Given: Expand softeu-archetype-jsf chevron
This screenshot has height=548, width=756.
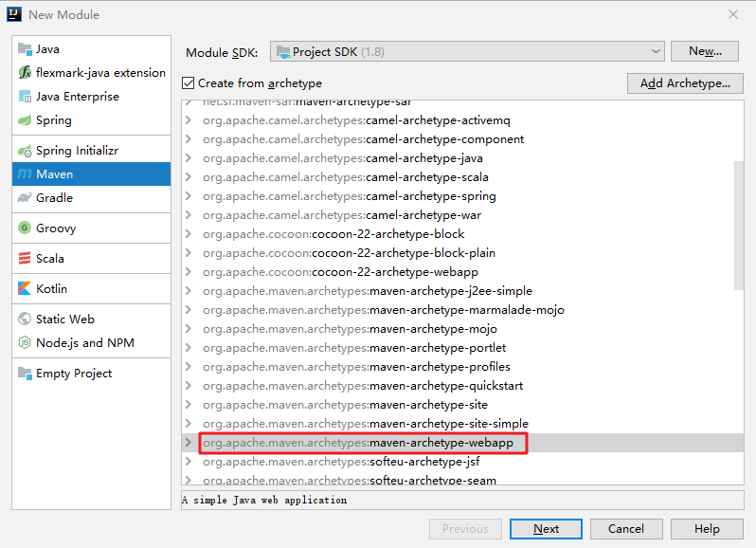Looking at the screenshot, I should click(189, 462).
